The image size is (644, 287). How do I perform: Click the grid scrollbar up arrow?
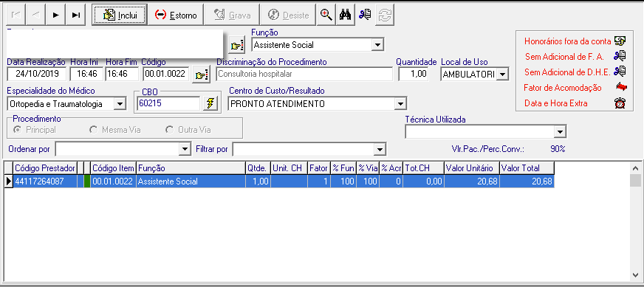tap(635, 168)
